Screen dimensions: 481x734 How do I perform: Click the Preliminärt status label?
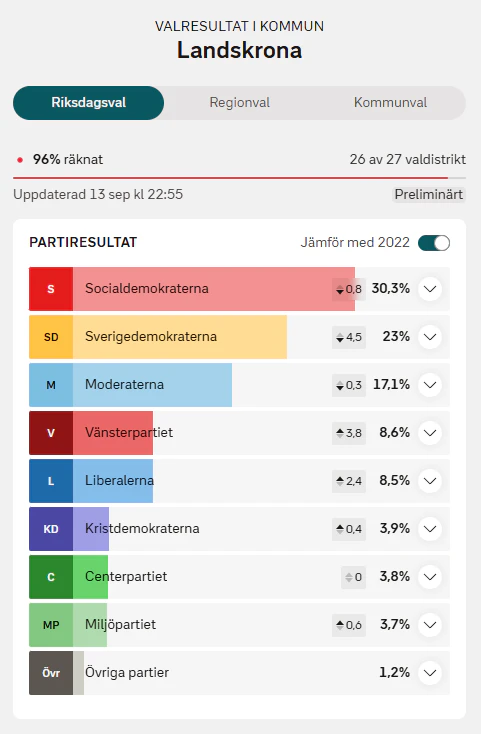429,194
